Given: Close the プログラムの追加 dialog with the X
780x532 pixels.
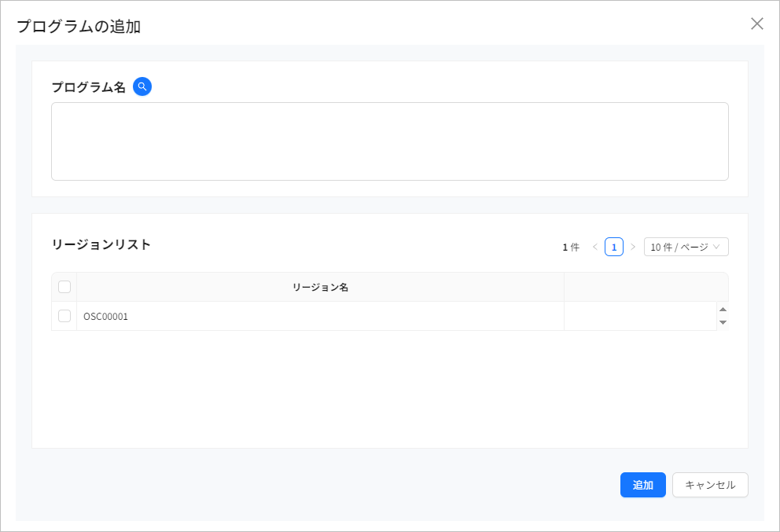Looking at the screenshot, I should tap(756, 24).
